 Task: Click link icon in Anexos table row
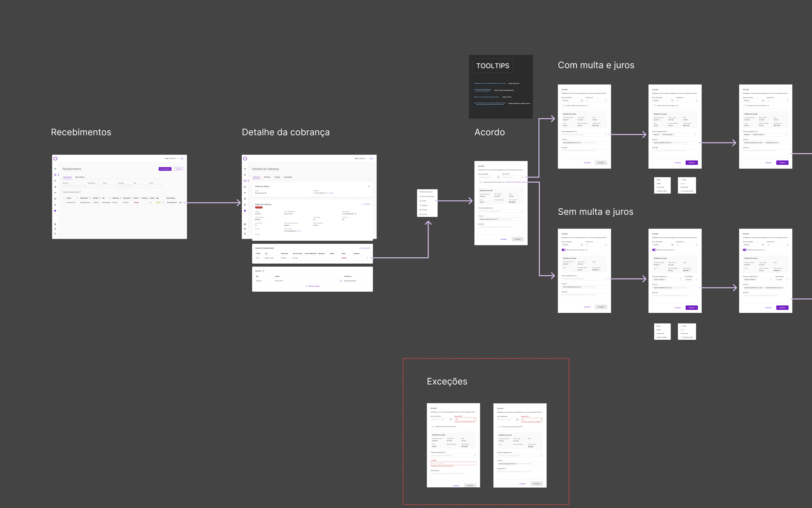pyautogui.click(x=341, y=281)
